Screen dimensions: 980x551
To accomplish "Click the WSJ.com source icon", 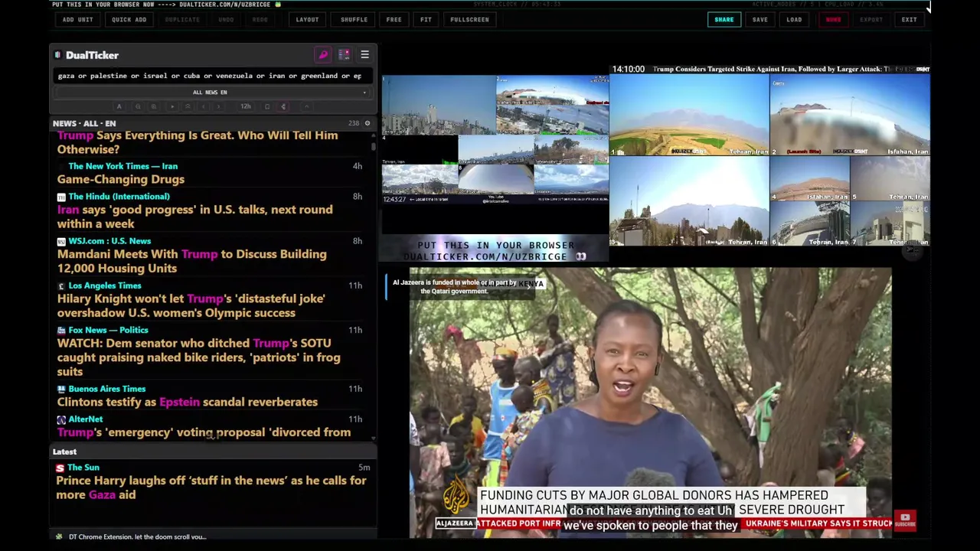I will [x=61, y=241].
